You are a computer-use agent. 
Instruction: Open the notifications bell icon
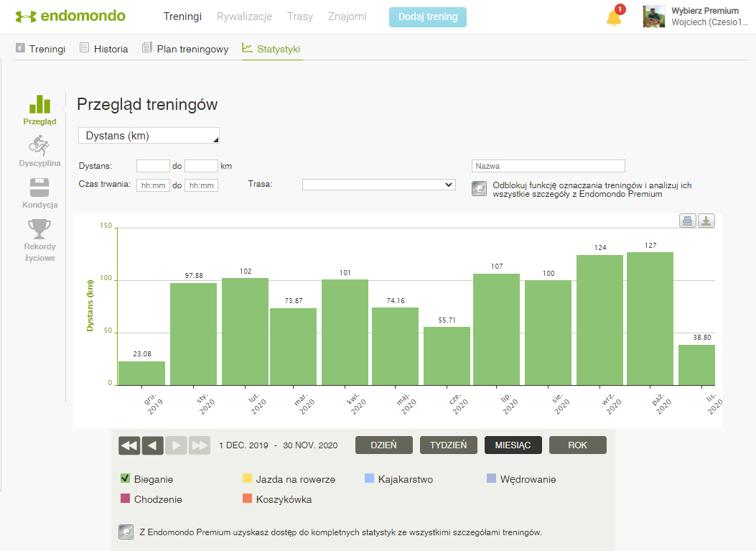point(614,17)
